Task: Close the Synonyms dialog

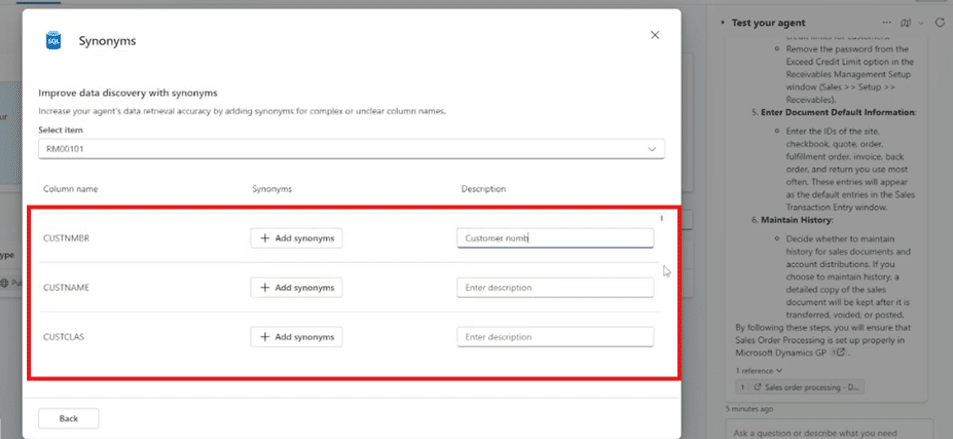Action: pyautogui.click(x=655, y=35)
